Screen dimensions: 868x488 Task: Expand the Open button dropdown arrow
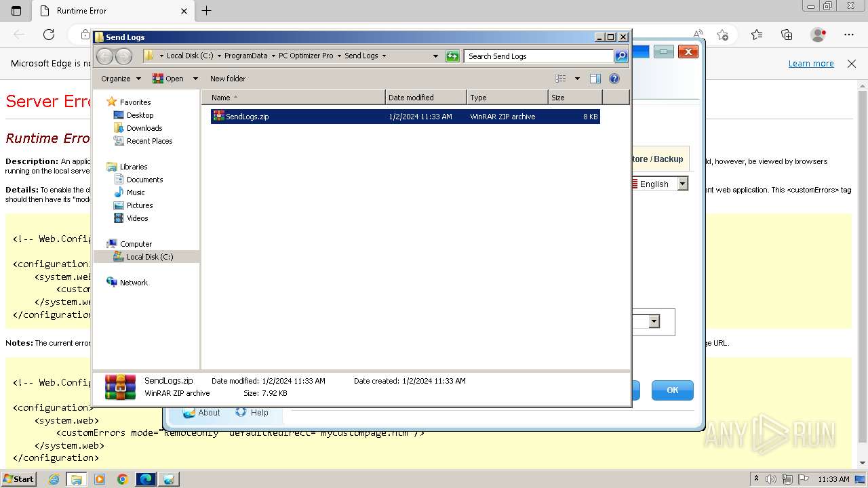coord(195,79)
